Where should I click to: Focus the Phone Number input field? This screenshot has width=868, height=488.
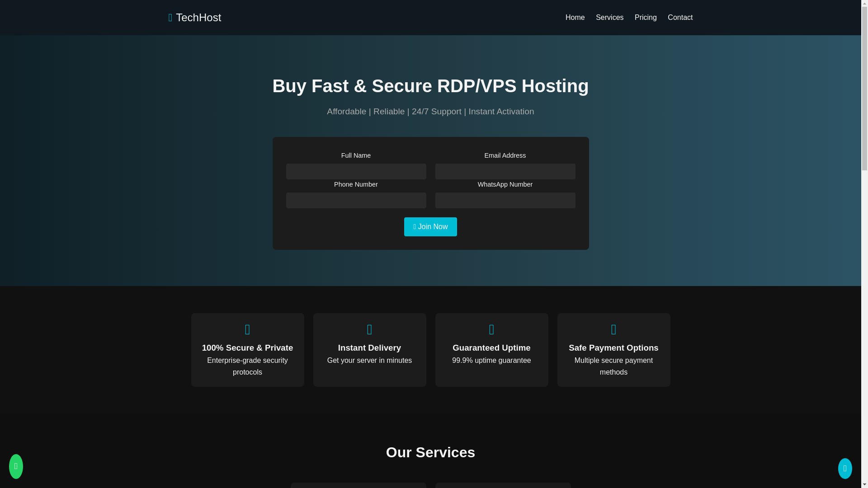click(x=356, y=201)
